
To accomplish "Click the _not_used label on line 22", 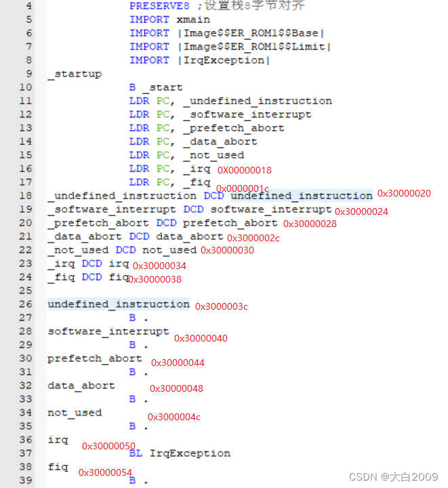I will tap(78, 251).
